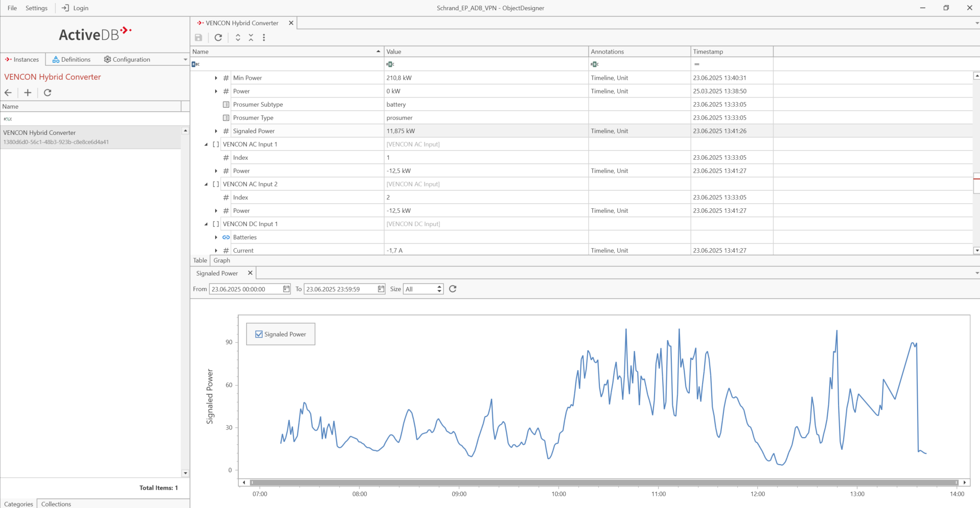Screen dimensions: 980x508
Task: Refresh the VENCON Hybrid Converter property table
Action: click(x=218, y=37)
